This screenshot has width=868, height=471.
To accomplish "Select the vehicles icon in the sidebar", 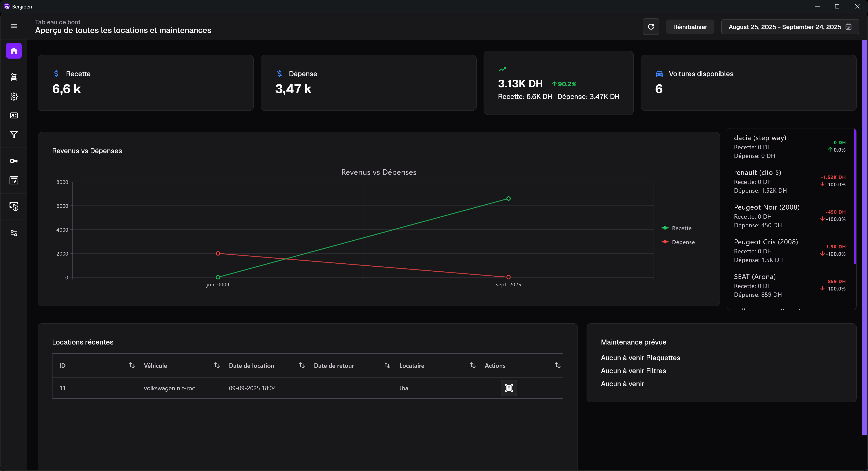I will click(x=13, y=77).
